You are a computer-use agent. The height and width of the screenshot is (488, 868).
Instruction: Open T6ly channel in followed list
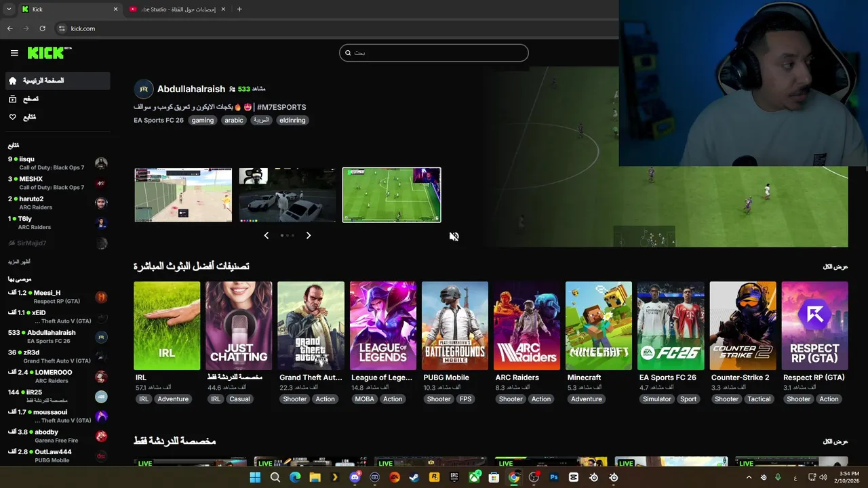(x=57, y=223)
